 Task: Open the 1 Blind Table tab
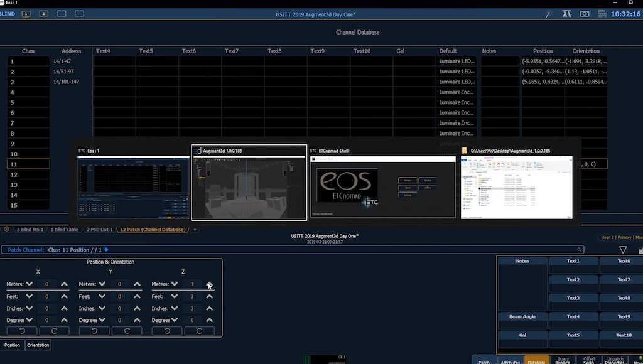[x=65, y=230]
